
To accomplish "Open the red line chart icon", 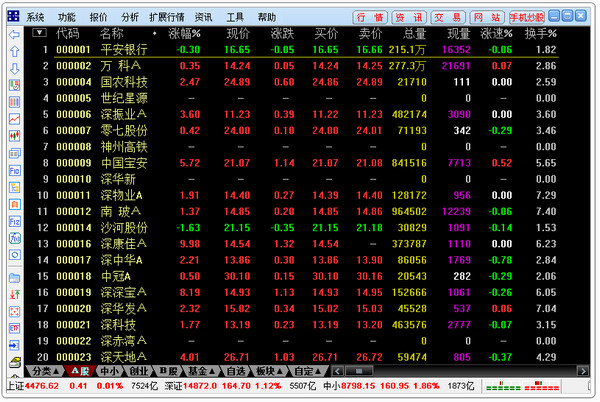I will click(15, 119).
